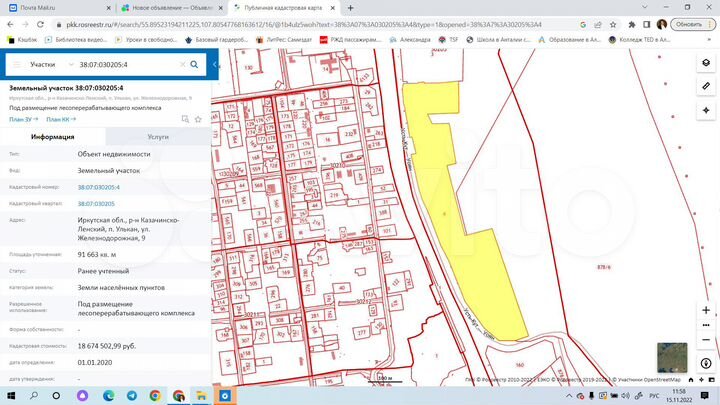720x405 pixels.
Task: Switch to the Почта Mail.ru browser tab
Action: [x=36, y=7]
